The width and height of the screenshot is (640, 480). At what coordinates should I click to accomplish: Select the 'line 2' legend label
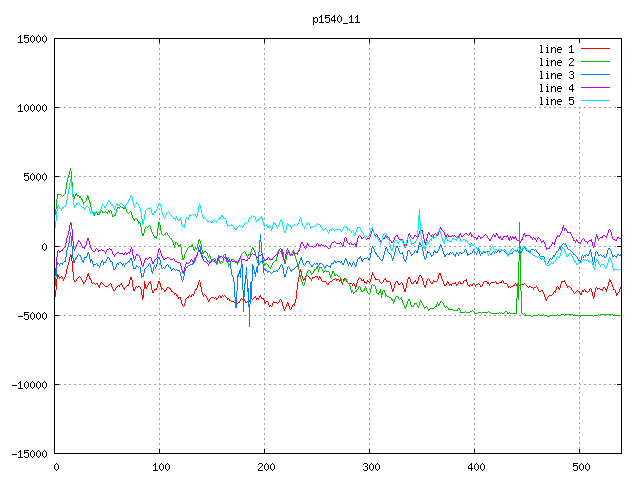click(x=556, y=62)
